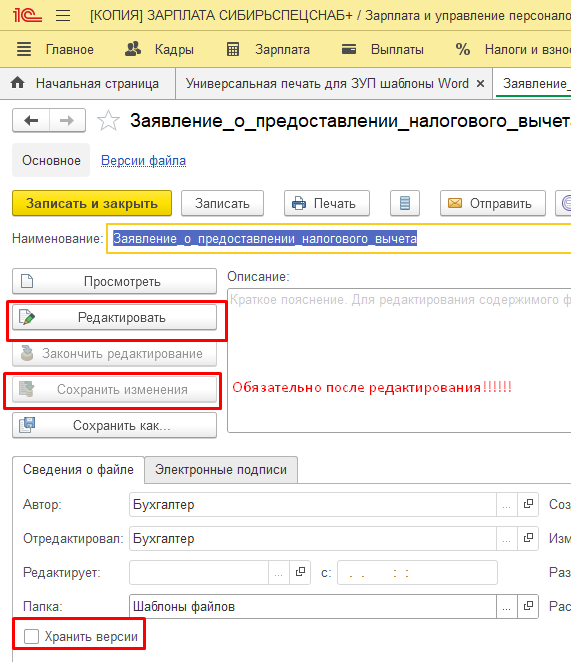The height and width of the screenshot is (662, 571).
Task: Click the Редактировать button
Action: pos(114,317)
